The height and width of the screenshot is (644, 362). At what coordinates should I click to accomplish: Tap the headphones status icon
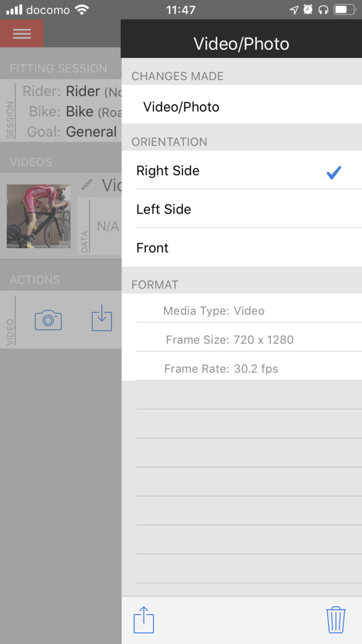pos(323,10)
